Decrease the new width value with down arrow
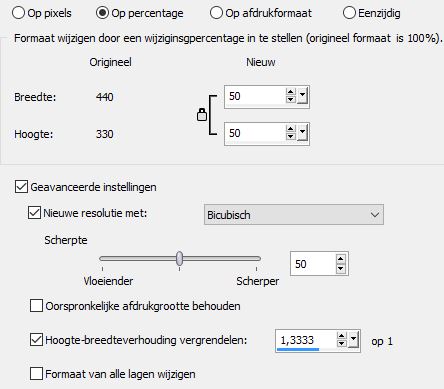This screenshot has width=444, height=389. coord(290,99)
